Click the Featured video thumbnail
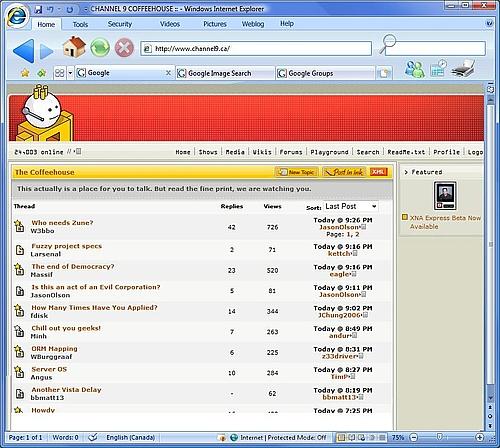 coord(445,196)
